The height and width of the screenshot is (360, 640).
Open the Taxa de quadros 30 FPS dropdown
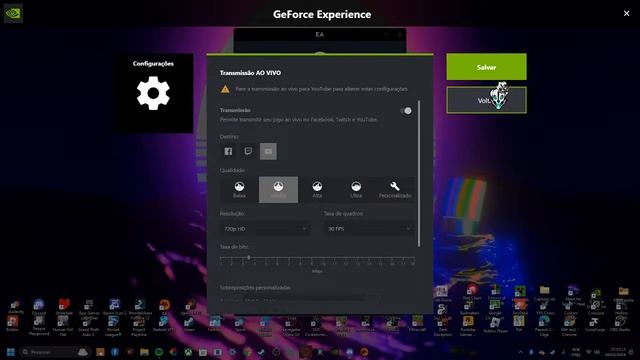pyautogui.click(x=369, y=229)
